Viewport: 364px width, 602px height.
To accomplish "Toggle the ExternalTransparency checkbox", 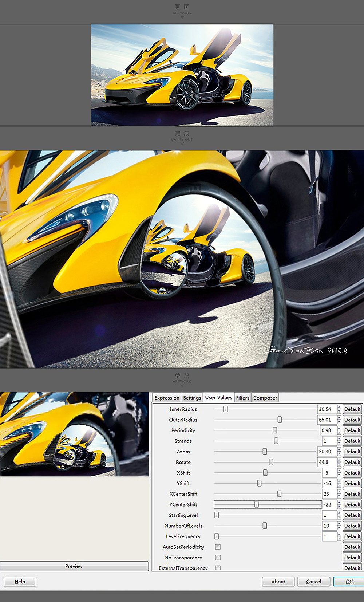I will (218, 567).
